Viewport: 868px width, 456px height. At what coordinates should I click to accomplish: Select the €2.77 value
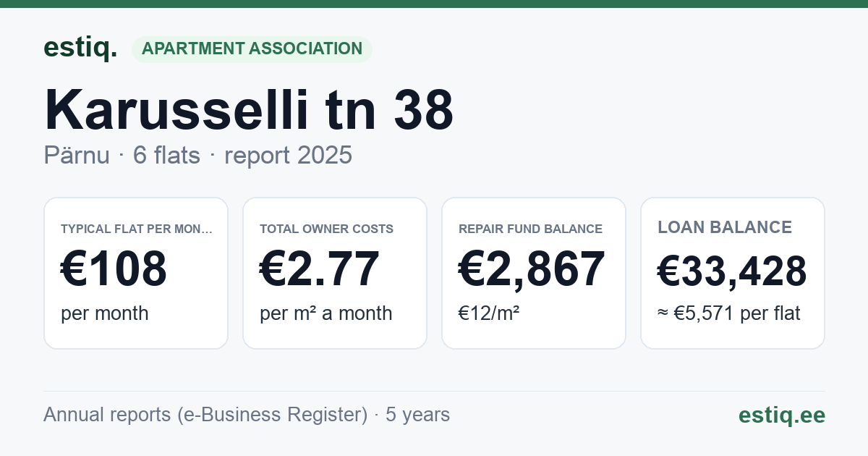(x=319, y=269)
